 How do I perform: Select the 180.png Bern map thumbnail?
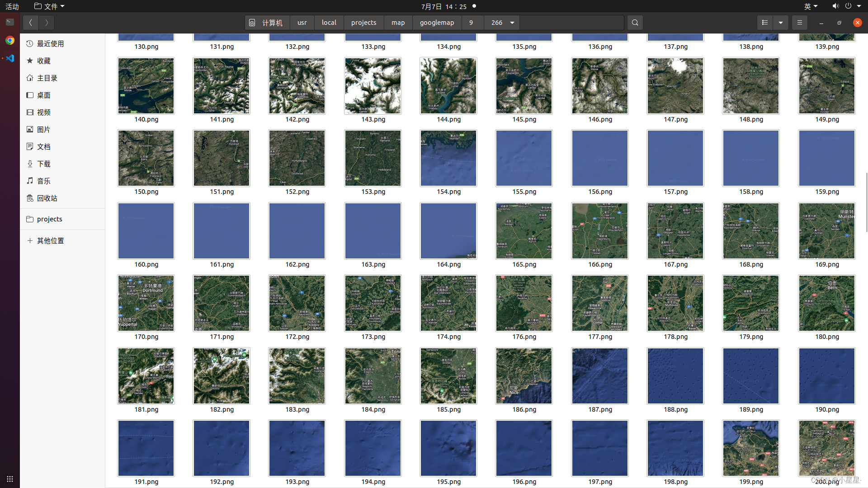click(826, 303)
